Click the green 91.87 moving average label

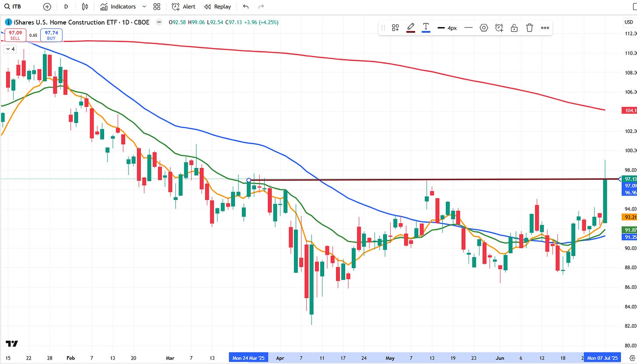point(629,230)
